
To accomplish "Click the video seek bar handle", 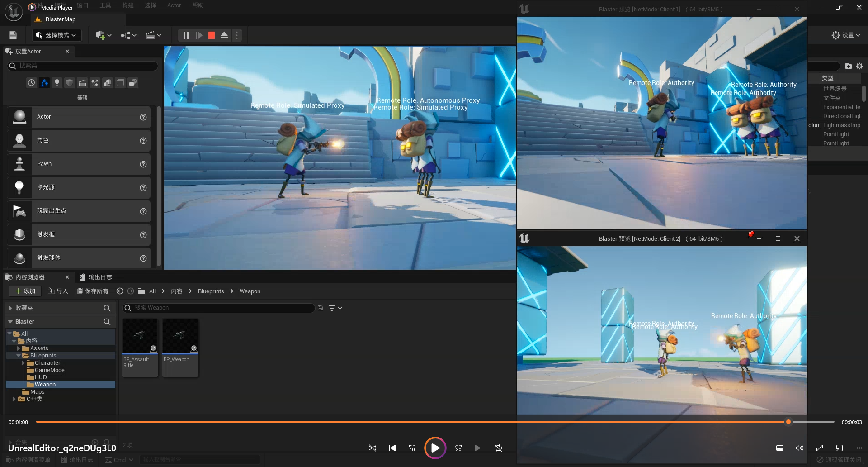I will click(788, 422).
